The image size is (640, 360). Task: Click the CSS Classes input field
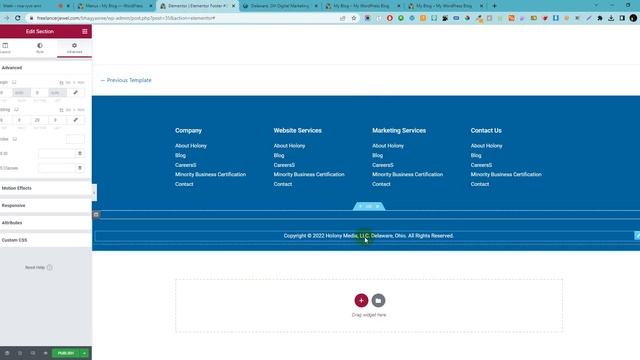pyautogui.click(x=57, y=168)
